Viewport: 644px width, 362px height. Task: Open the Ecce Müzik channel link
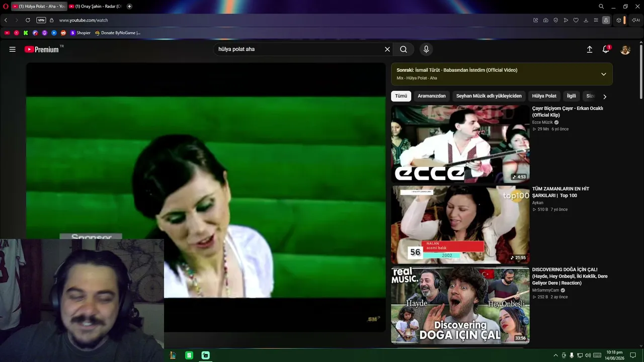(x=542, y=122)
